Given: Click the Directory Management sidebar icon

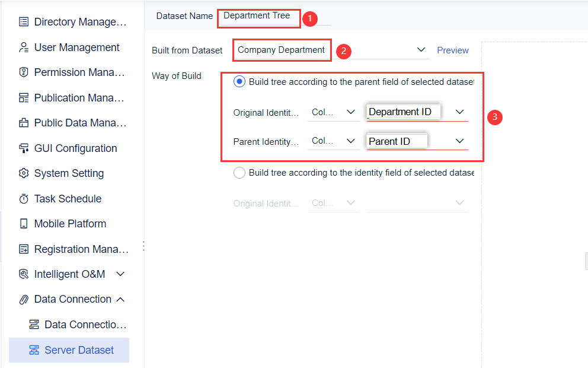Looking at the screenshot, I should [24, 22].
